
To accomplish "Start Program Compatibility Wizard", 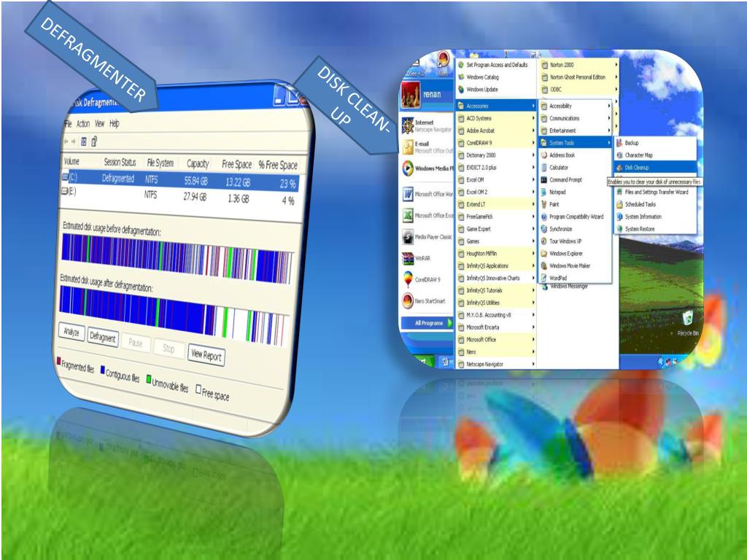I will (x=575, y=217).
